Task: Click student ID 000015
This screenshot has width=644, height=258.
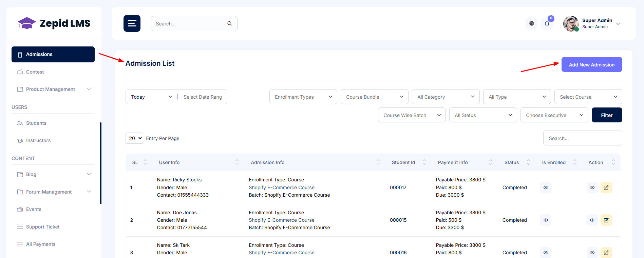Action: (398, 220)
